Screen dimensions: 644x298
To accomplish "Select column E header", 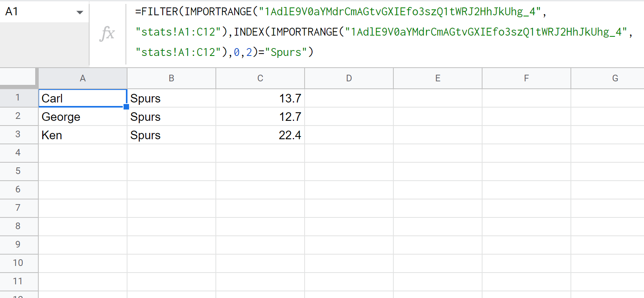I will pos(438,78).
